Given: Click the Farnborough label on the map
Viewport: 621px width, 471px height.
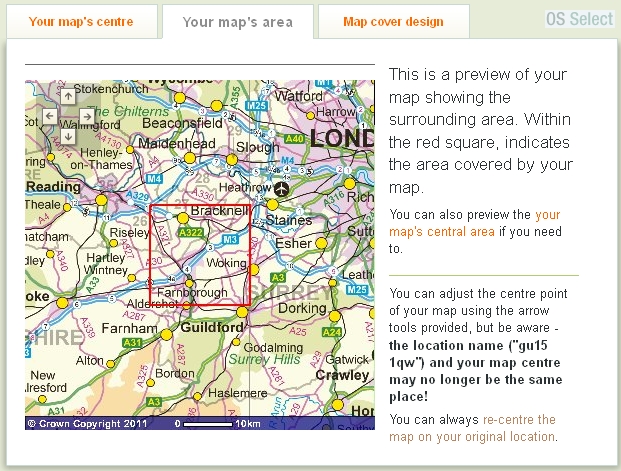Looking at the screenshot, I should click(x=192, y=293).
